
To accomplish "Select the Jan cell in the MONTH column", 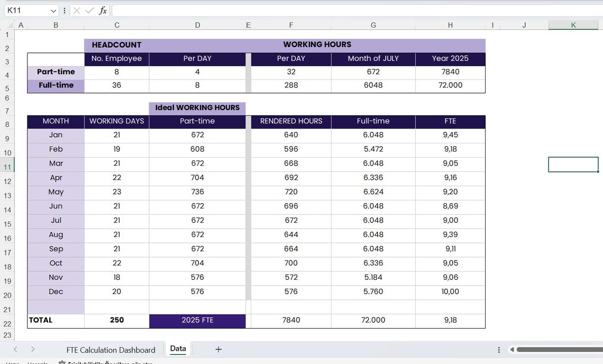I will tap(56, 135).
